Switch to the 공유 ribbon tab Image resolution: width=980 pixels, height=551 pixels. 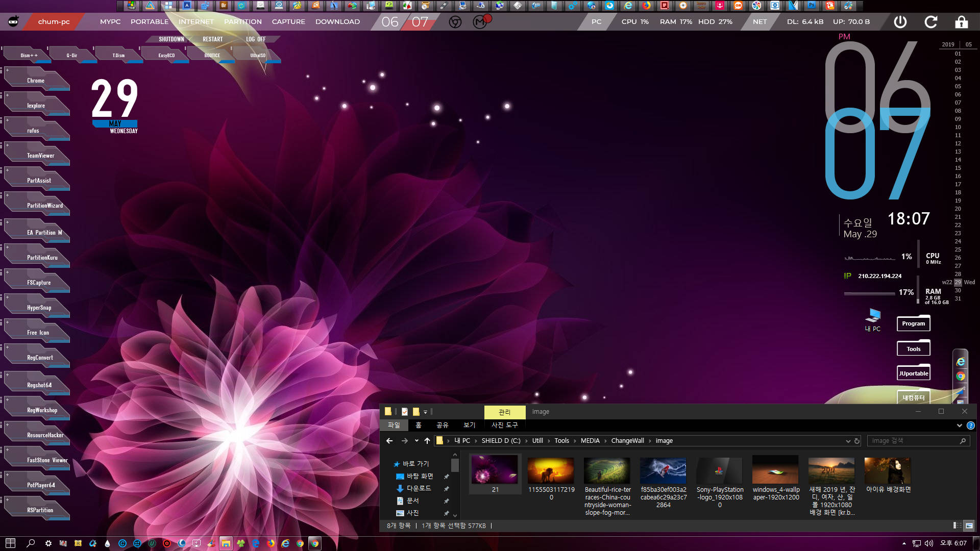442,425
